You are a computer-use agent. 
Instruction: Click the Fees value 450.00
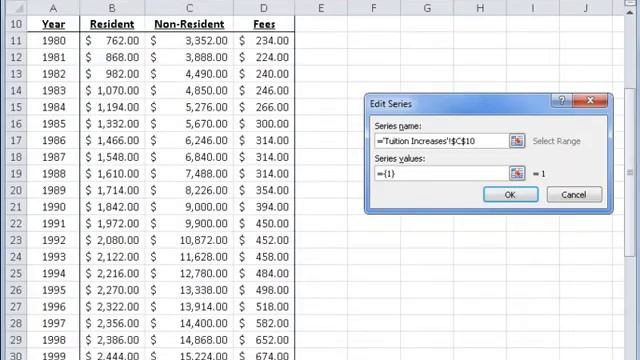tap(264, 224)
